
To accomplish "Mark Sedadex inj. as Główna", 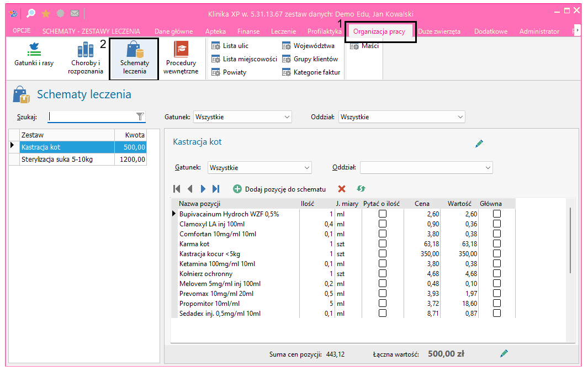I will pos(497,313).
